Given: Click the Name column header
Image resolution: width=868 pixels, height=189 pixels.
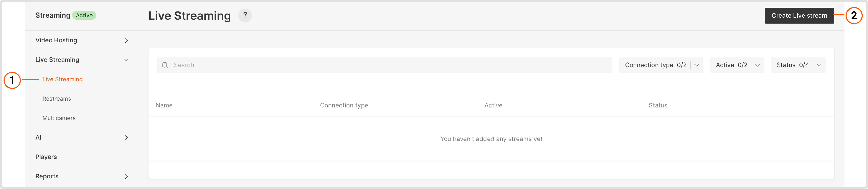Looking at the screenshot, I should (164, 105).
